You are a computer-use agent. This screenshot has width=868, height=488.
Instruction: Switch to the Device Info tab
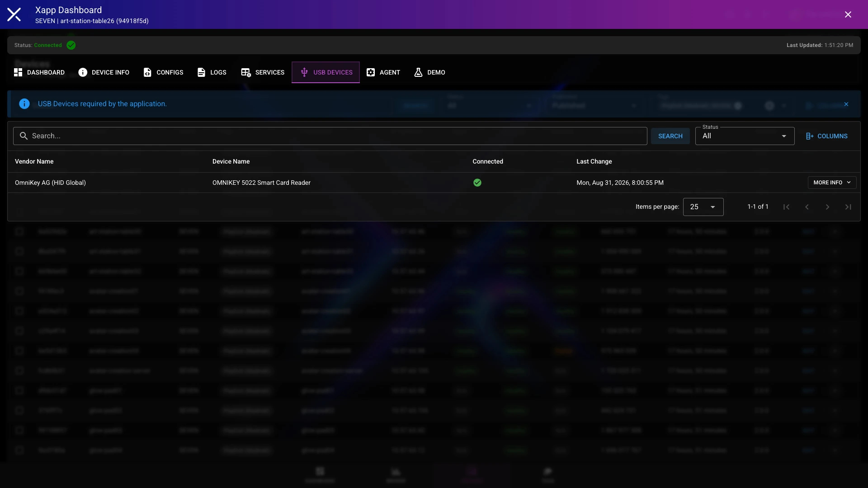[104, 72]
